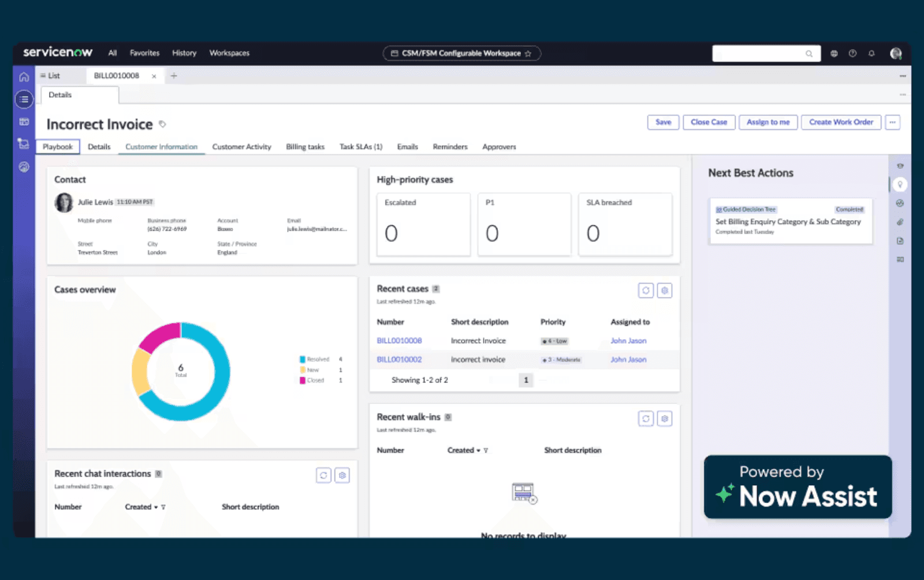
Task: Filter walk-ins using Created funnel icon
Action: coord(486,451)
